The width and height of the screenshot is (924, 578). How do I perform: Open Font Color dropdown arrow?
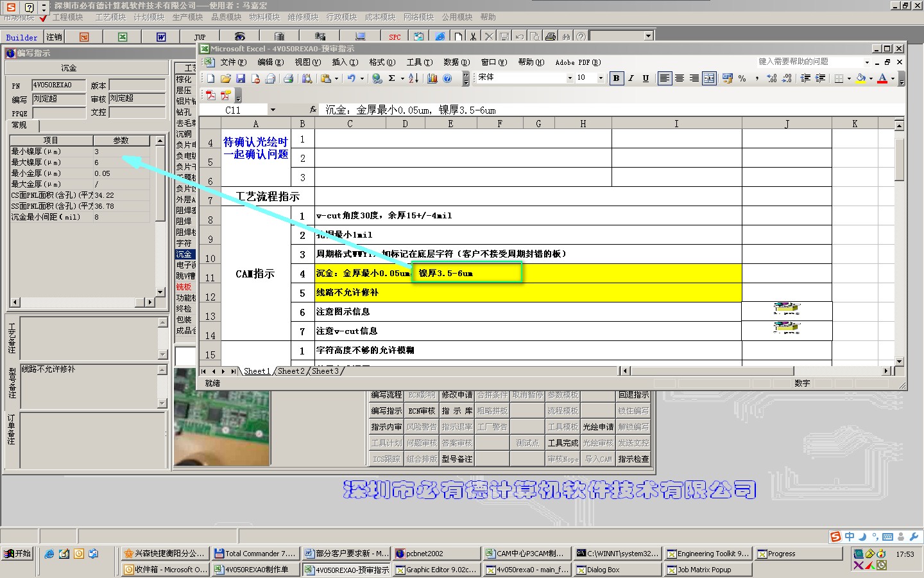click(x=893, y=78)
